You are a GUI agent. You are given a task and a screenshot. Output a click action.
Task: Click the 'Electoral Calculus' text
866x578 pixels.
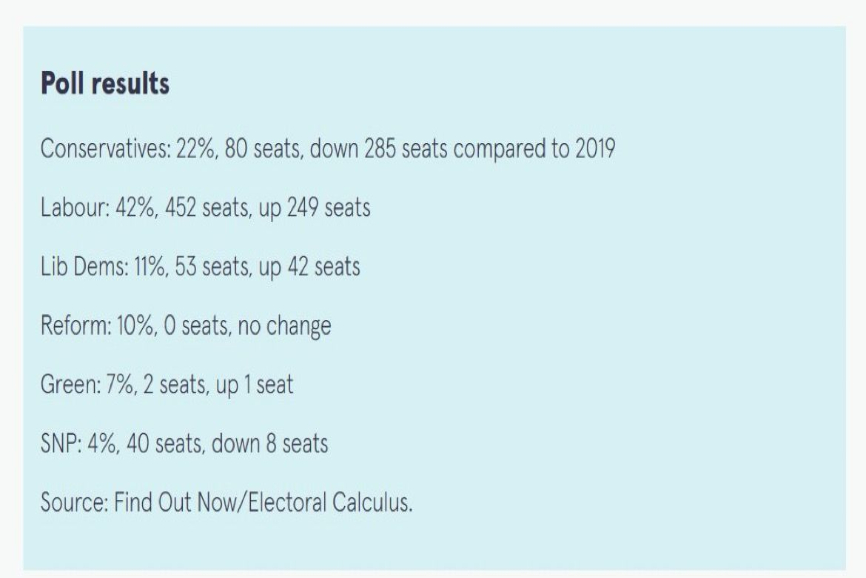click(329, 503)
